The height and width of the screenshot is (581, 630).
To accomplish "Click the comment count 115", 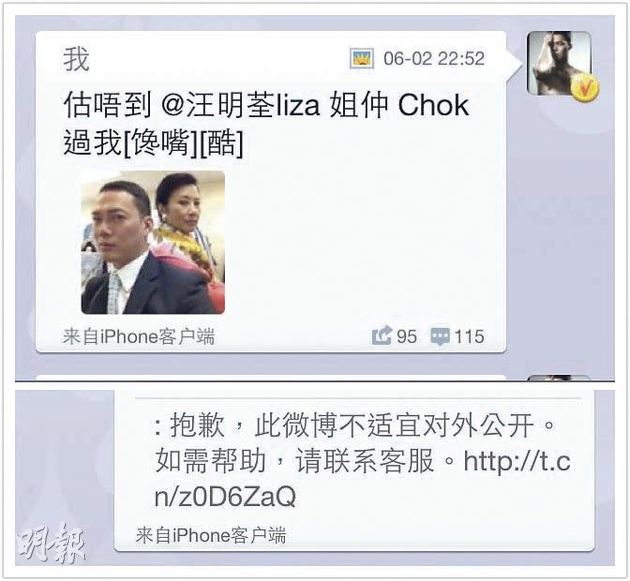I will pos(469,336).
